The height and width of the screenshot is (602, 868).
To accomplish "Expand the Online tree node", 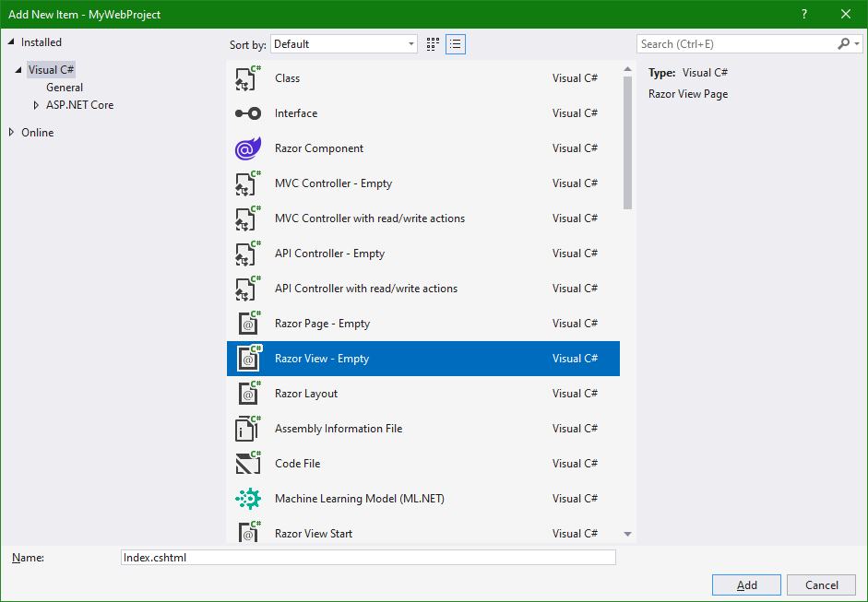I will pos(11,132).
